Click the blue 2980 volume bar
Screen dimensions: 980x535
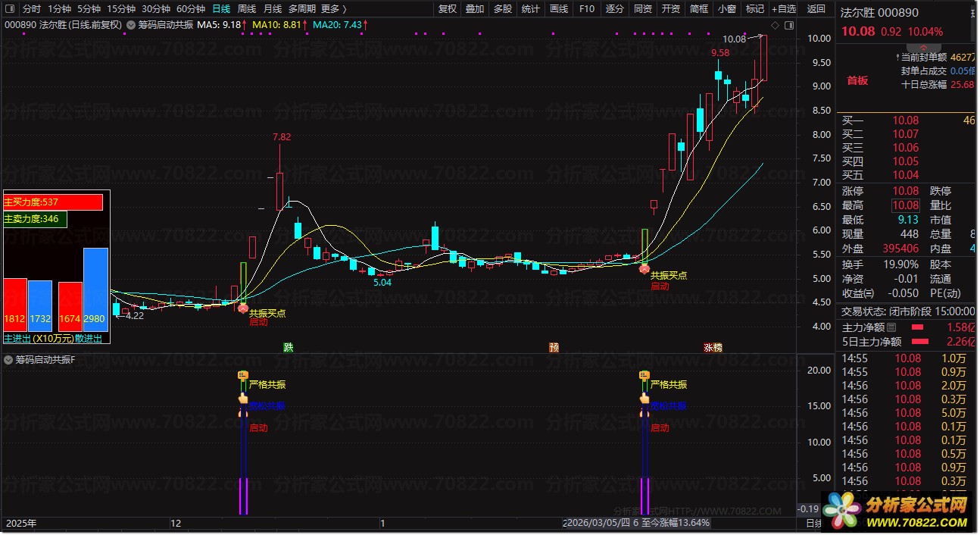coord(95,290)
